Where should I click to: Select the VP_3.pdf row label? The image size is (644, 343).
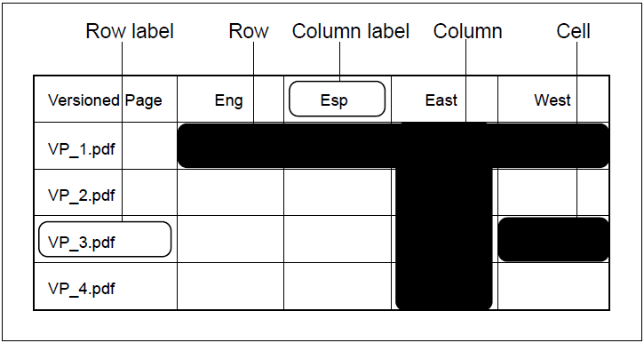point(104,239)
